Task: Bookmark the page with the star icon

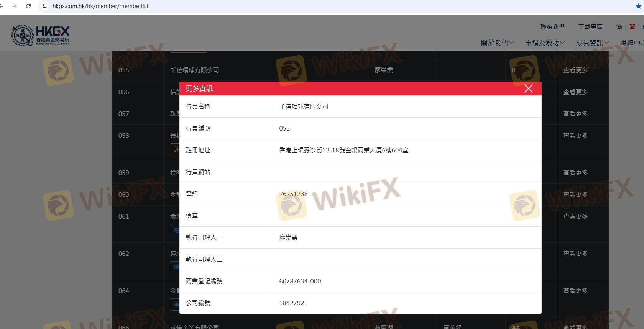Action: click(639, 6)
